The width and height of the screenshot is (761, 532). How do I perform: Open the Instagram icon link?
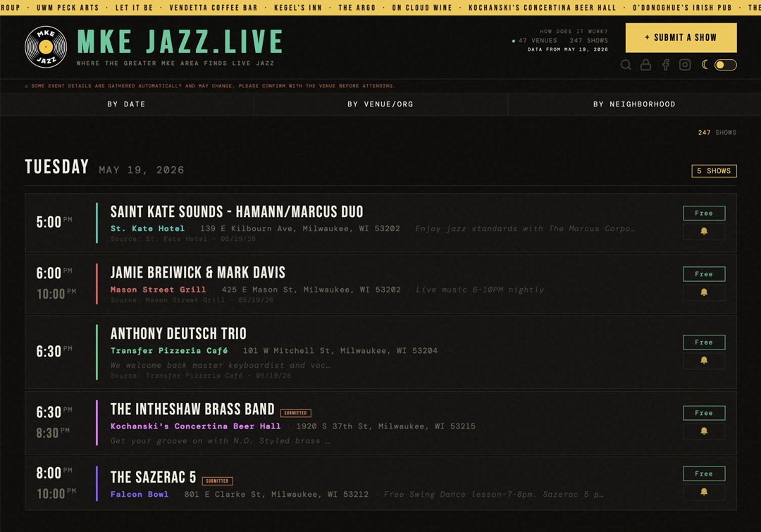point(685,65)
